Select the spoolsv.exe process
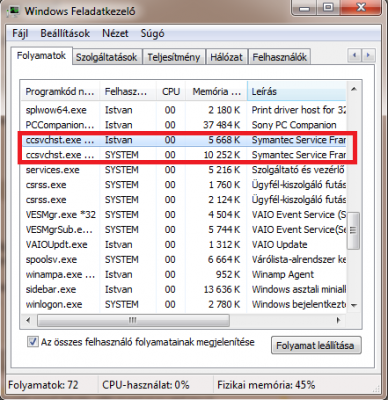 pyautogui.click(x=184, y=259)
